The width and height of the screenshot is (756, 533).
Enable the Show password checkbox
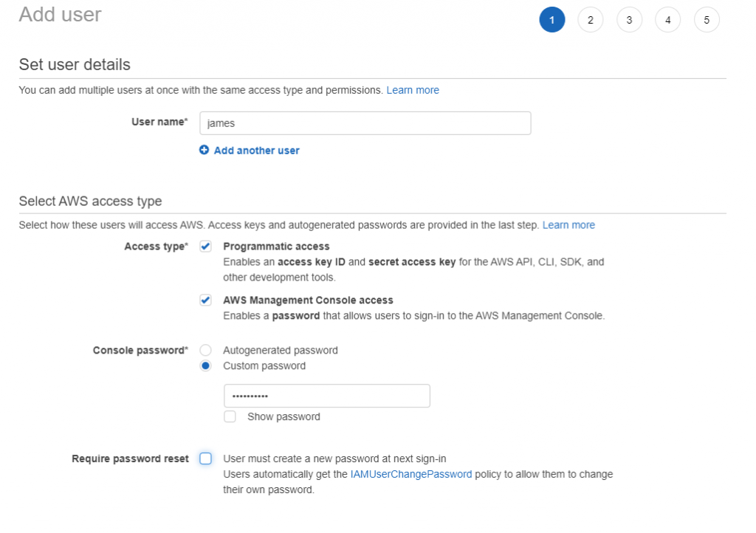click(x=230, y=416)
